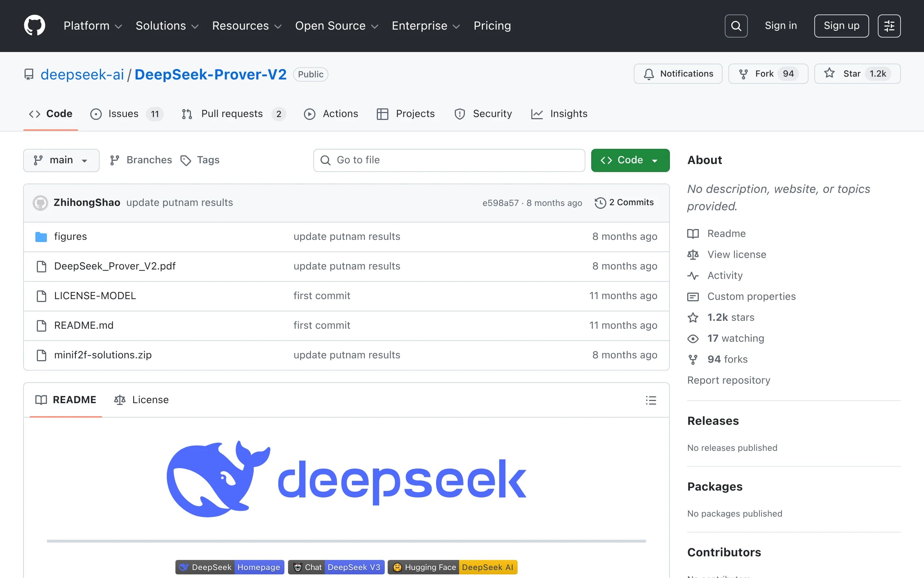The image size is (924, 578).
Task: Click note icon next to Custom properties
Action: (x=693, y=297)
